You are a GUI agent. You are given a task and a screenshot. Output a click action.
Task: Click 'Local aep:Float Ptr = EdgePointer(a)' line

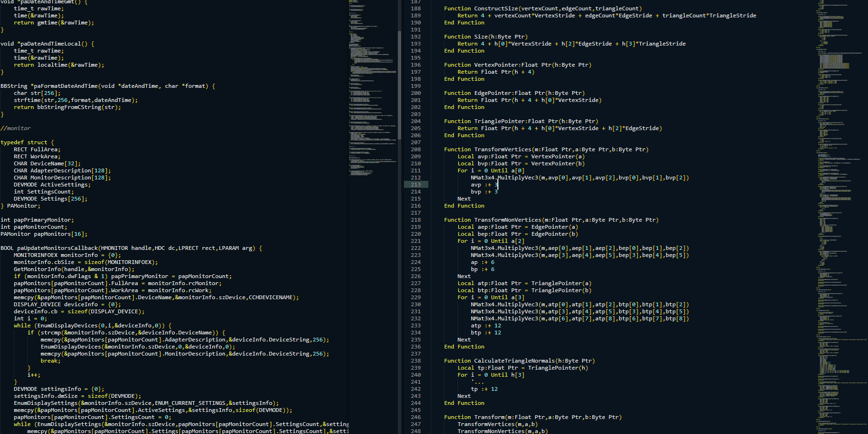[x=518, y=227]
